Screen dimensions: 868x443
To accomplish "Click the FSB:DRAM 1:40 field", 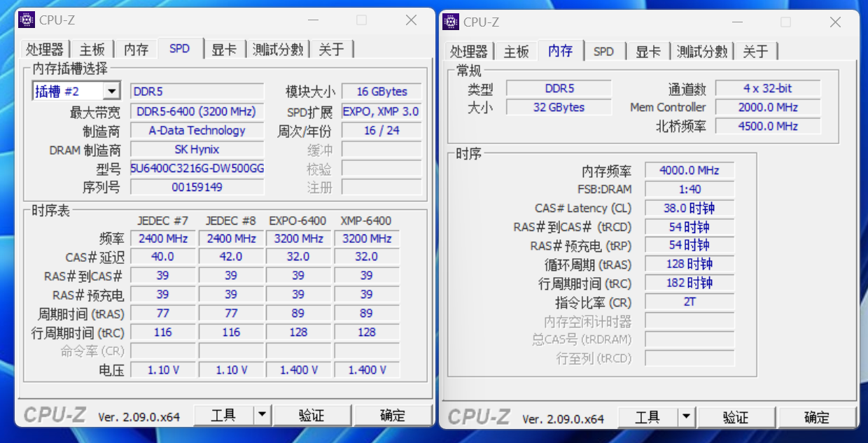I will tap(689, 189).
